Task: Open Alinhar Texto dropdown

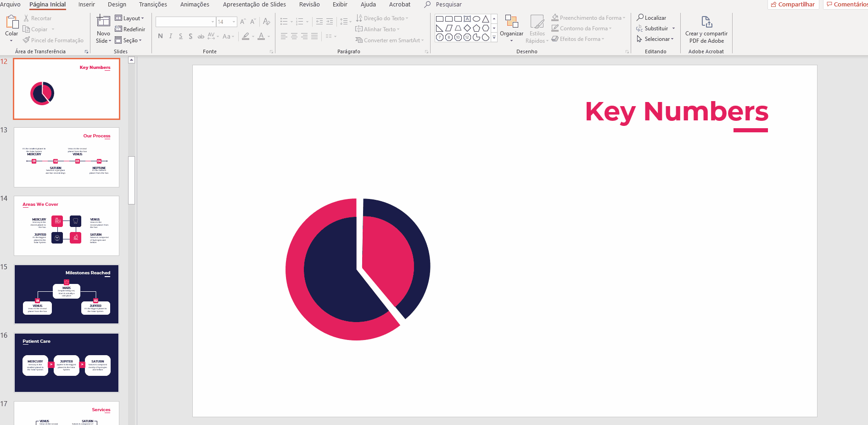Action: pos(377,29)
